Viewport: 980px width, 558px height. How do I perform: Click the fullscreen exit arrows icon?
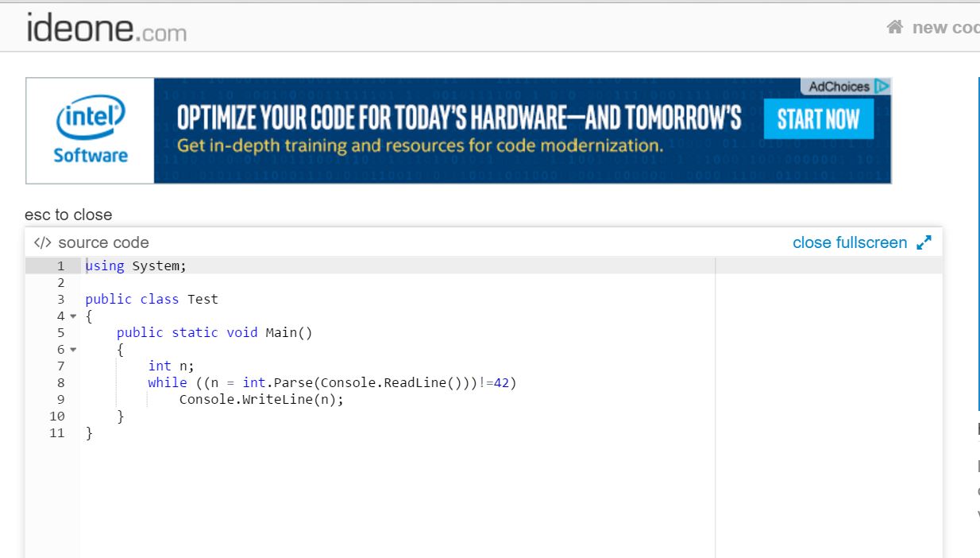(x=924, y=242)
